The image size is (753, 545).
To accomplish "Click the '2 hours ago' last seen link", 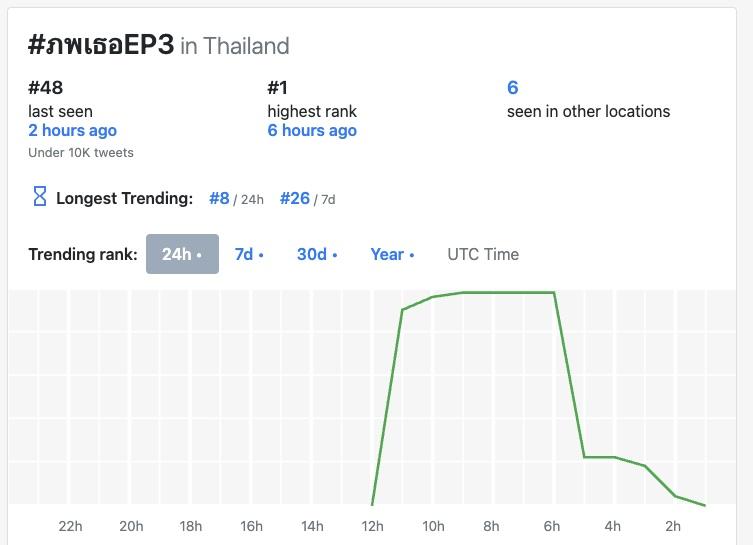I will point(72,130).
